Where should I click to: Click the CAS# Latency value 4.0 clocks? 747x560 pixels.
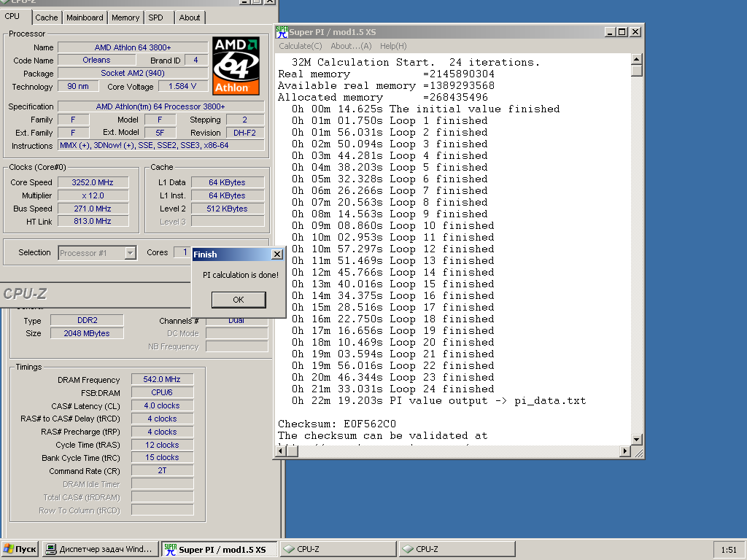163,405
